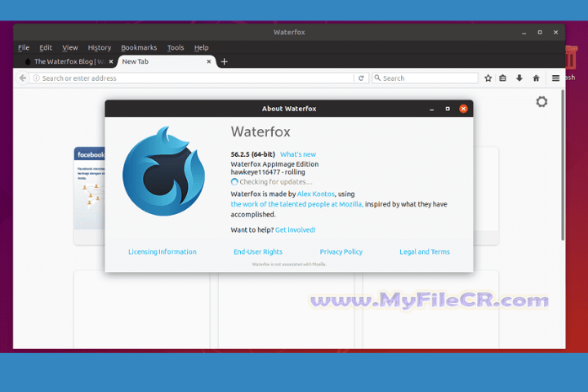Open the Tools menu

point(176,47)
